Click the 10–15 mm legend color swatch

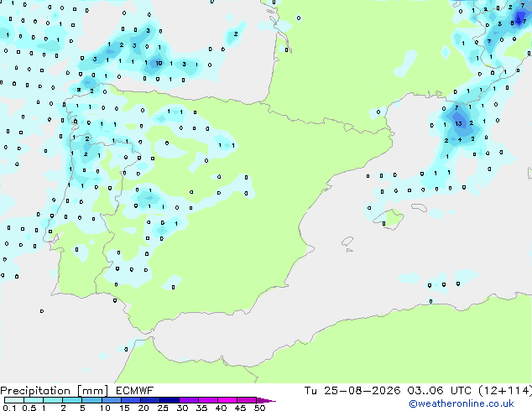coord(111,400)
